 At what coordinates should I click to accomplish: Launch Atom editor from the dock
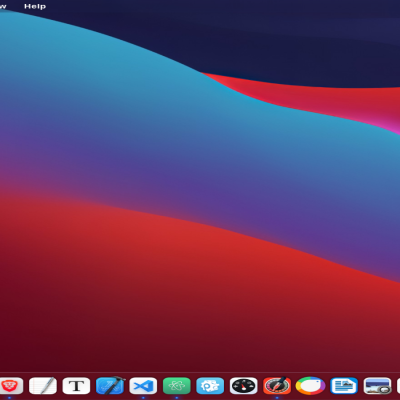coord(177,386)
